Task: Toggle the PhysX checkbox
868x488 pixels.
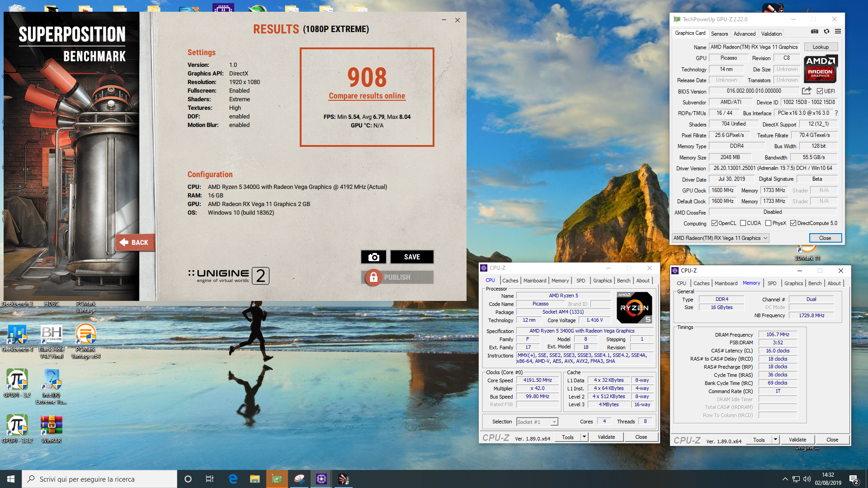Action: click(x=768, y=223)
